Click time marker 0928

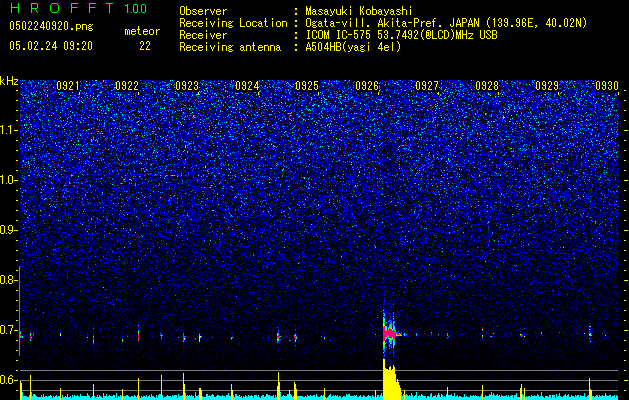[487, 86]
